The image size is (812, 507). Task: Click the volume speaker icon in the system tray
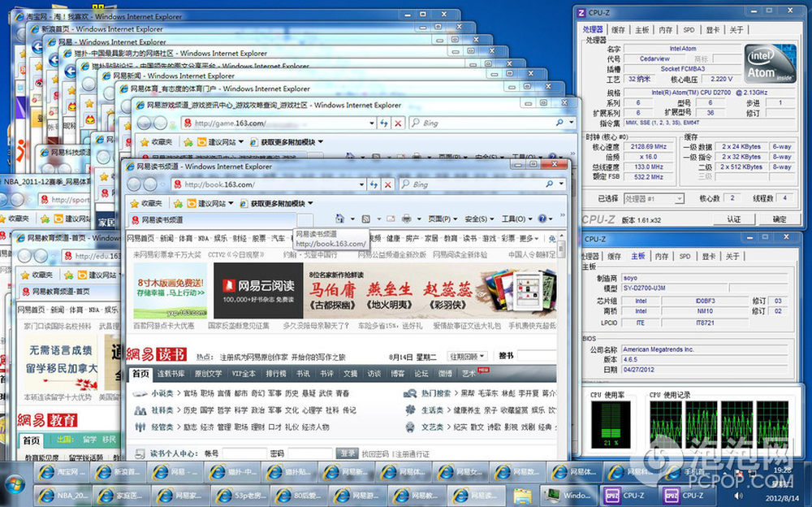pyautogui.click(x=738, y=496)
